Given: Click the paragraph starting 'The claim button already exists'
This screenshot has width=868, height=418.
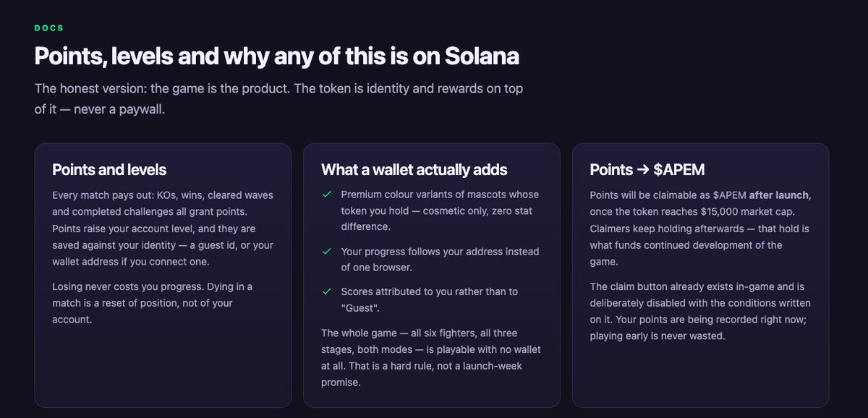Looking at the screenshot, I should [x=700, y=311].
